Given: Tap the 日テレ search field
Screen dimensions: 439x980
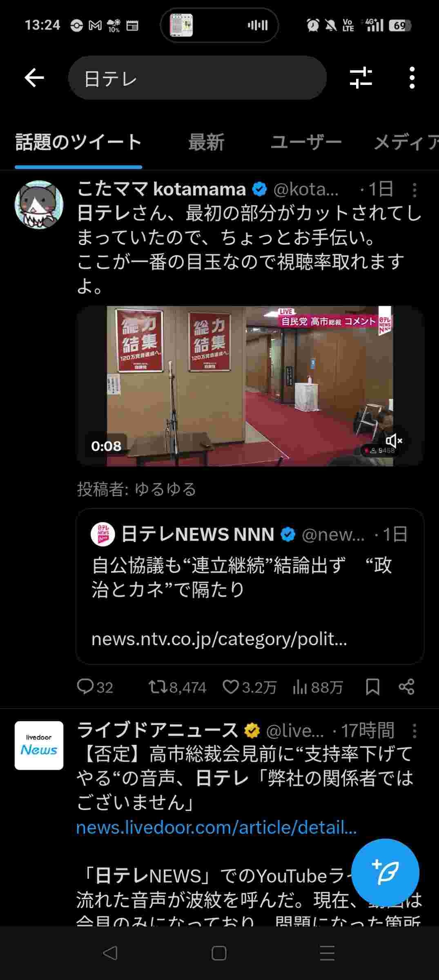Looking at the screenshot, I should [x=197, y=78].
